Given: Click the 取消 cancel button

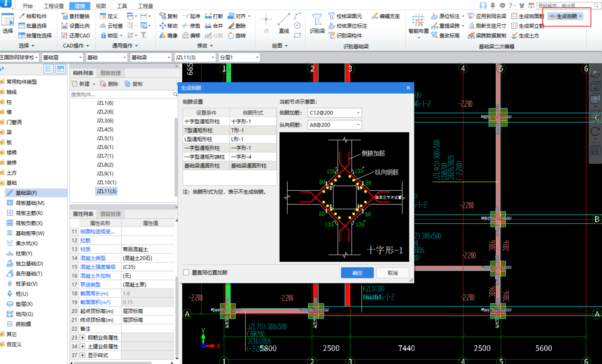Looking at the screenshot, I should (392, 273).
